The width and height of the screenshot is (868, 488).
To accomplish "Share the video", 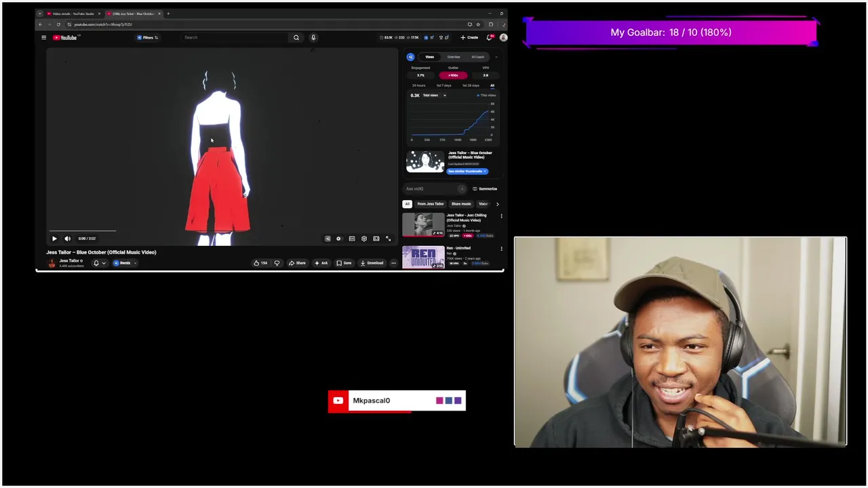I will coord(297,263).
